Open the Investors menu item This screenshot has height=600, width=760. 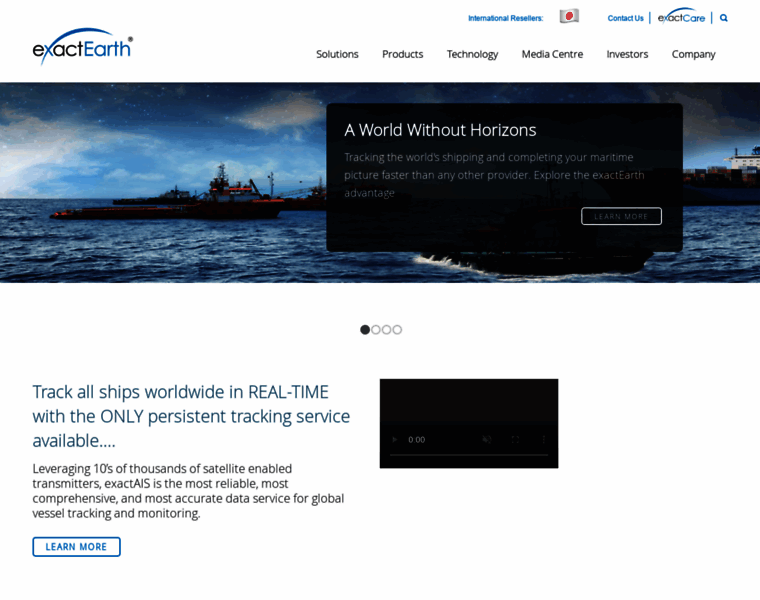pos(627,54)
